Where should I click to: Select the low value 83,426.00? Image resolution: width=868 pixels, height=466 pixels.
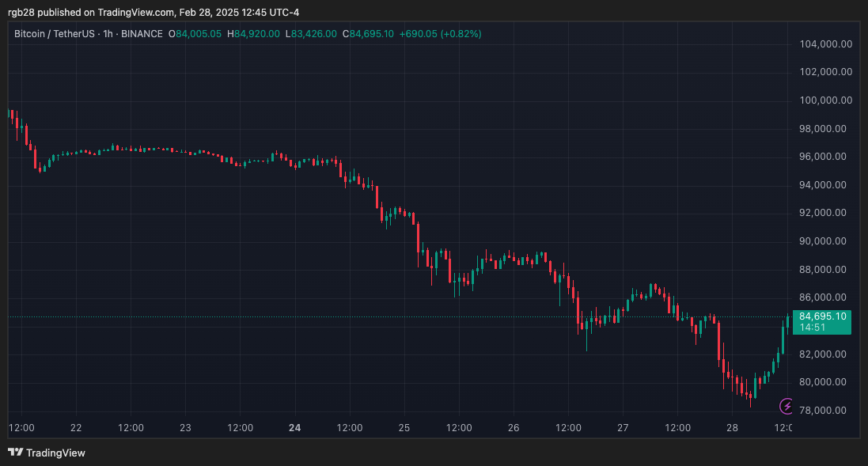pos(314,34)
